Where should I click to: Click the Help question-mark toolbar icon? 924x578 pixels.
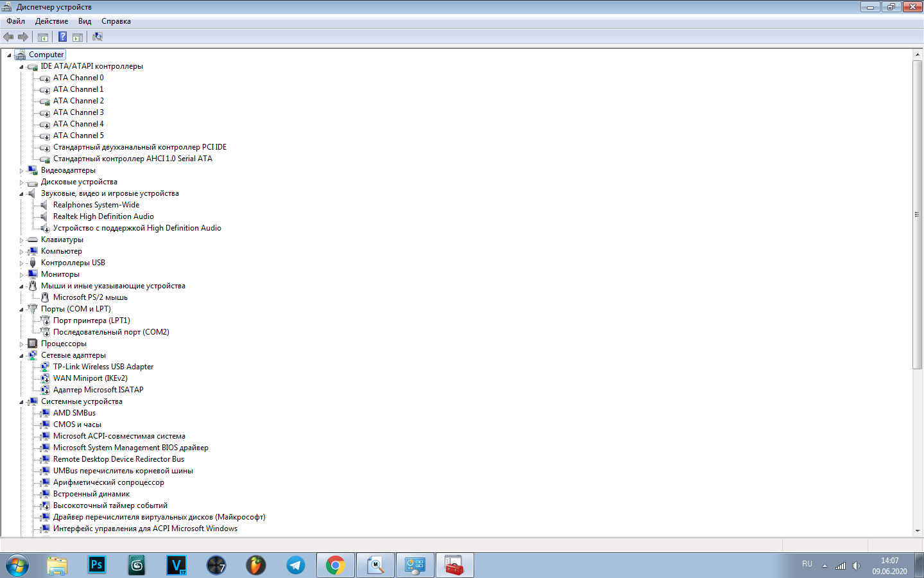[x=63, y=37]
